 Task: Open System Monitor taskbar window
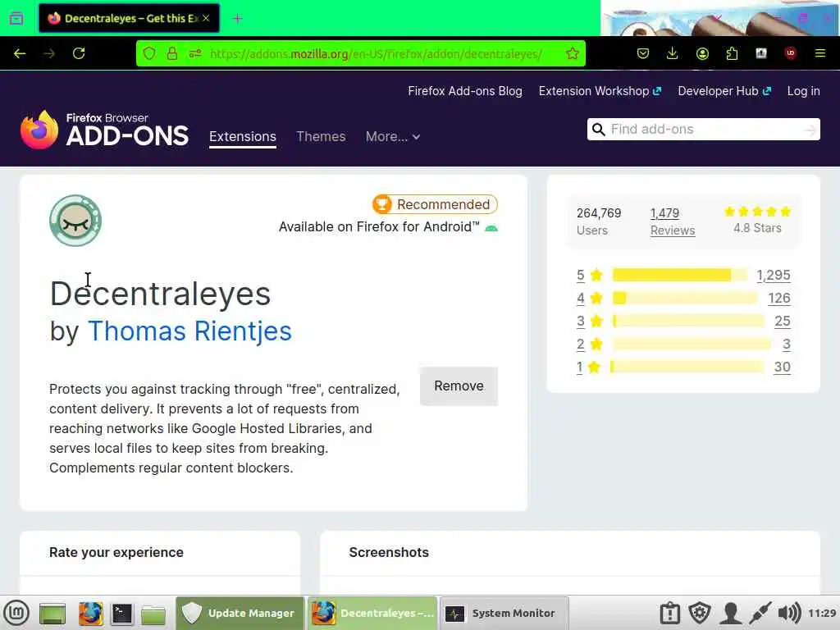point(504,613)
